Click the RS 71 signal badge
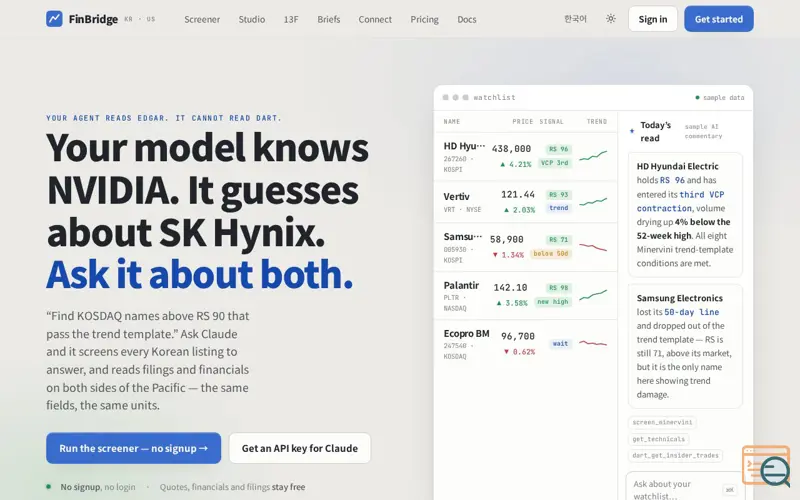The width and height of the screenshot is (800, 500). pos(558,240)
